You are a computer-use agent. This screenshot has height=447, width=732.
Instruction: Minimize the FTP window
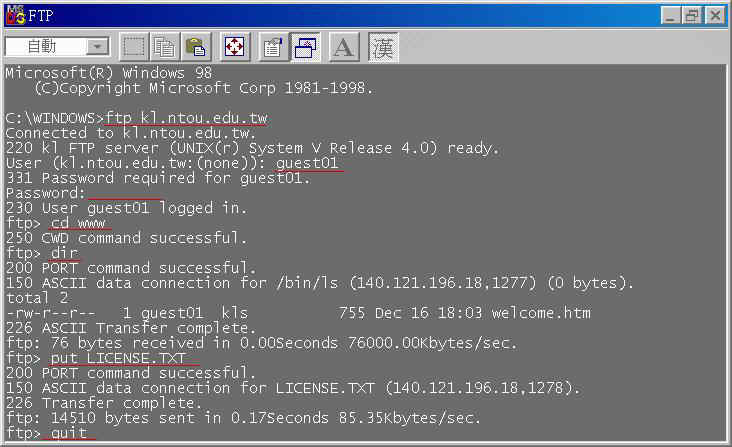pyautogui.click(x=670, y=16)
